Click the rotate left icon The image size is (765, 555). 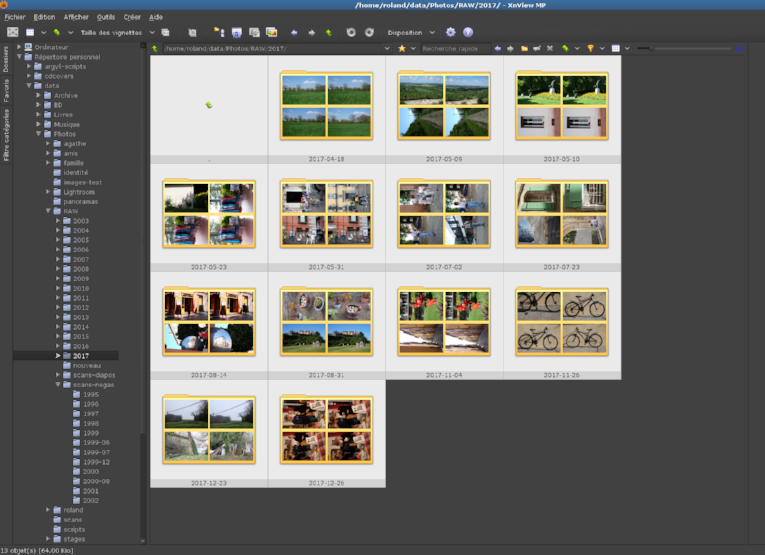pyautogui.click(x=351, y=32)
